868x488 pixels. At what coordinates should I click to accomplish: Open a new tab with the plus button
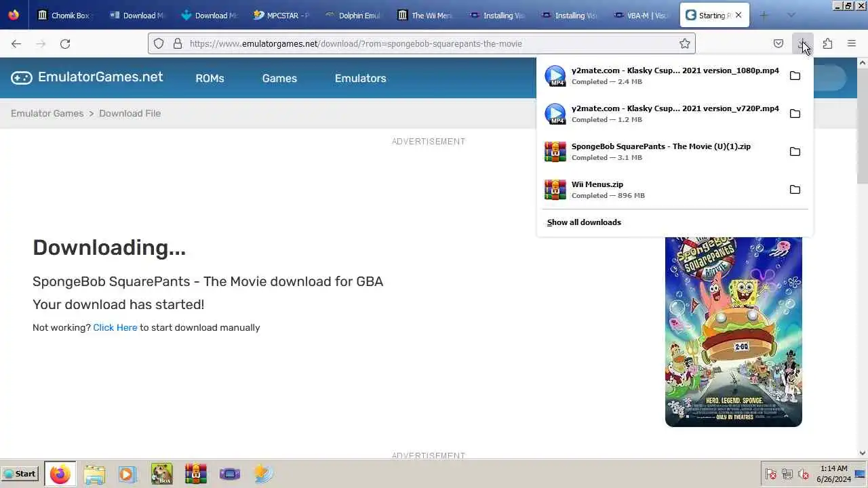coord(764,15)
